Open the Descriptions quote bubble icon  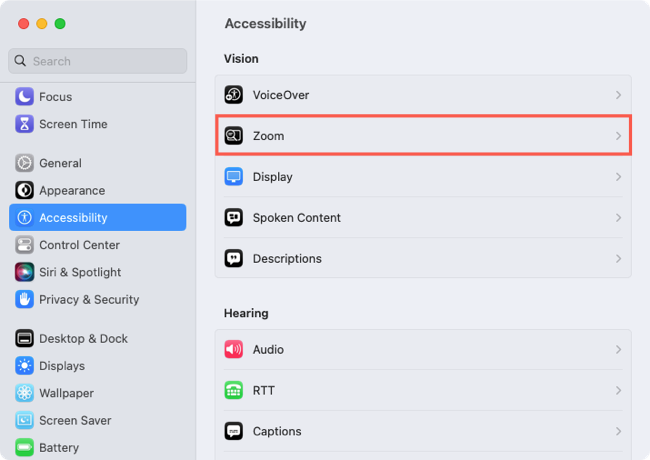tap(233, 259)
